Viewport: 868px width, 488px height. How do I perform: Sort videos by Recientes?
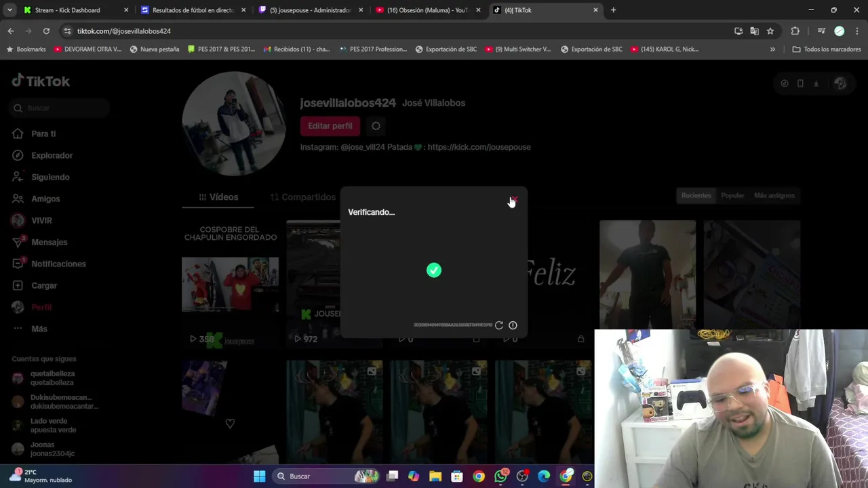click(x=696, y=195)
